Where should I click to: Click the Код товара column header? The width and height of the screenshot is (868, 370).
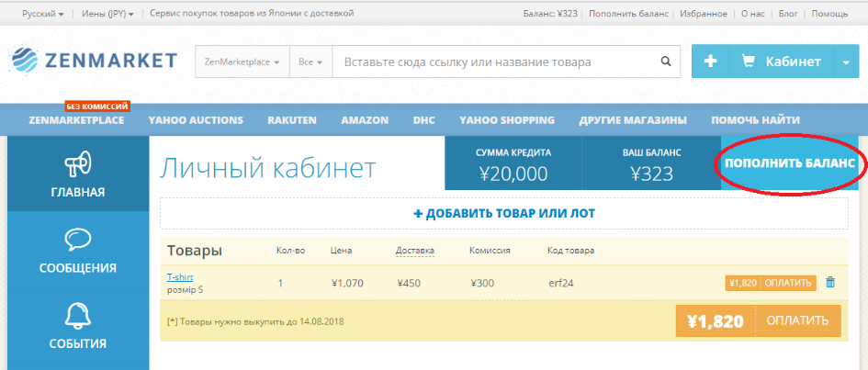[x=570, y=251]
